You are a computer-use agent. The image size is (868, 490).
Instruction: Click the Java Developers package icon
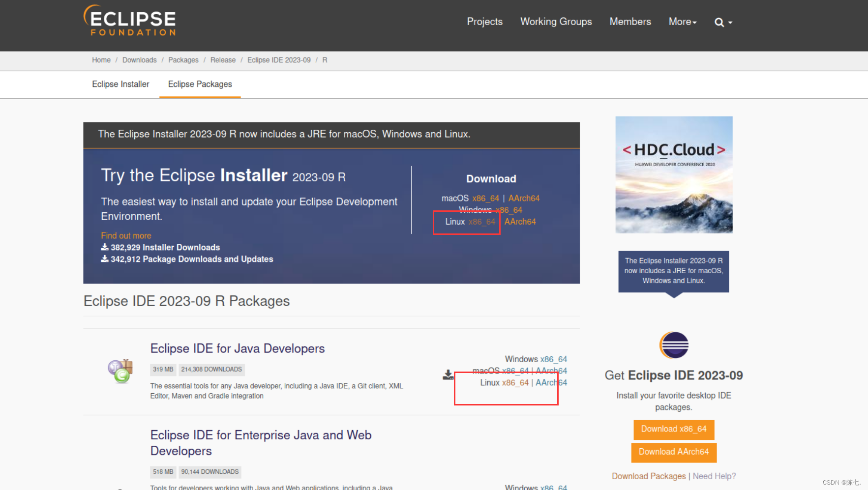(x=120, y=371)
